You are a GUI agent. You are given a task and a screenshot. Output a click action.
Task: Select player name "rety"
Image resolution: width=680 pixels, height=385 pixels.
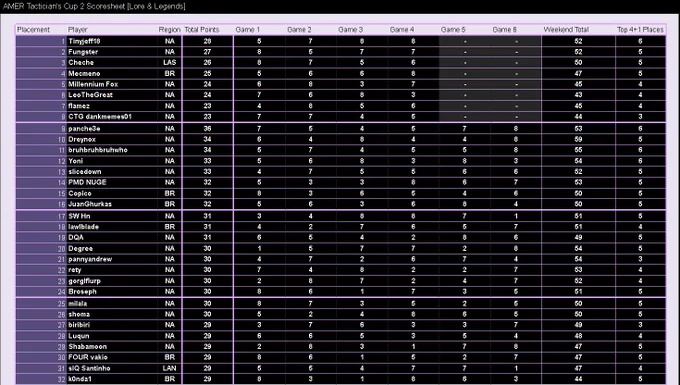click(75, 270)
